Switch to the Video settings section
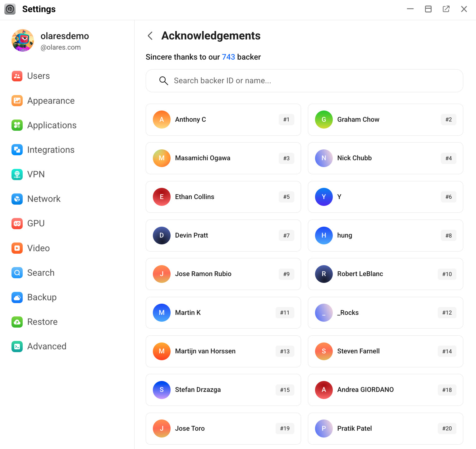476x449 pixels. click(38, 248)
